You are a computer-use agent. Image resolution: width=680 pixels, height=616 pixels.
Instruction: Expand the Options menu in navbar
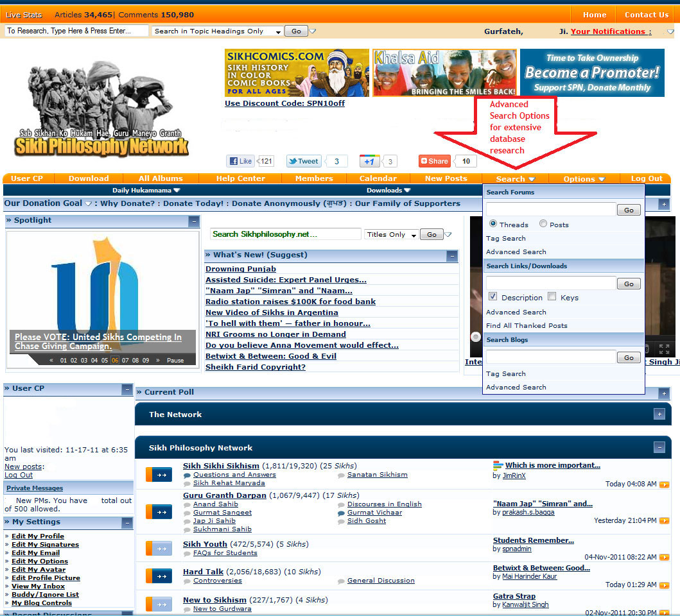click(584, 178)
